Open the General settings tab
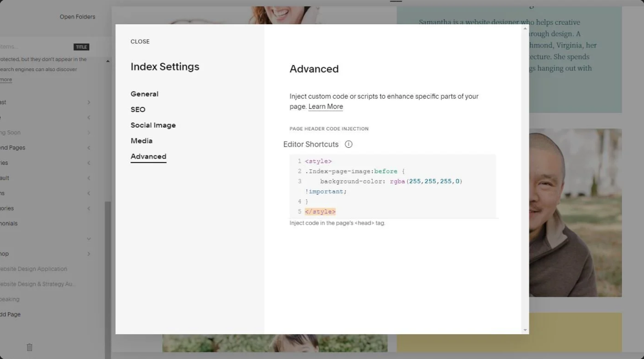This screenshot has height=359, width=644. [x=144, y=94]
